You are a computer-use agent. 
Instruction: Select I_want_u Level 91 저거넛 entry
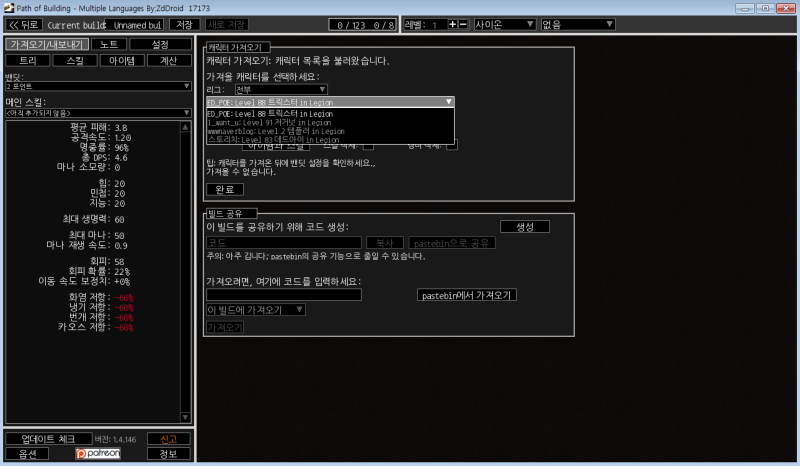[330, 122]
